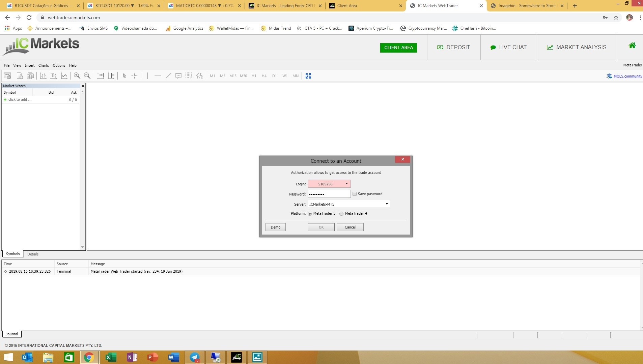Switch to line chart display
643x364 pixels.
(64, 76)
